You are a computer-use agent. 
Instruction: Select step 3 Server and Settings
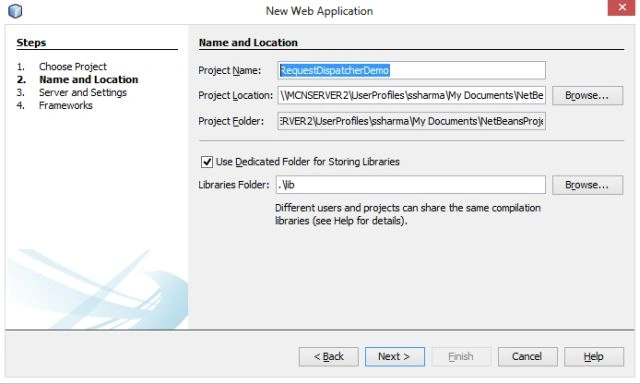click(x=83, y=93)
